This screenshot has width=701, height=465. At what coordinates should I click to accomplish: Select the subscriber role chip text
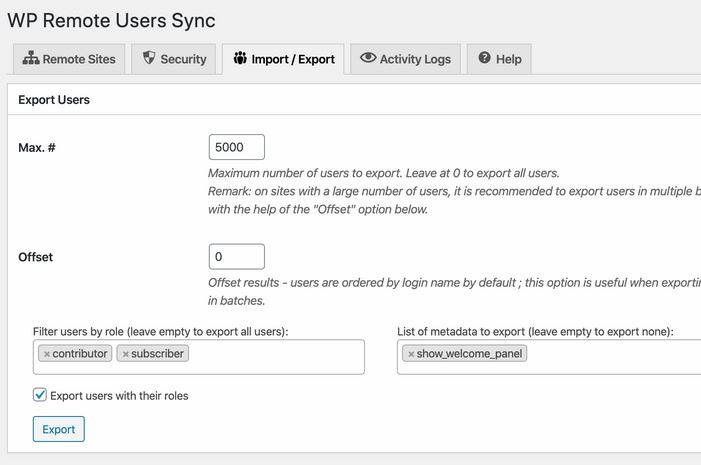coord(157,354)
